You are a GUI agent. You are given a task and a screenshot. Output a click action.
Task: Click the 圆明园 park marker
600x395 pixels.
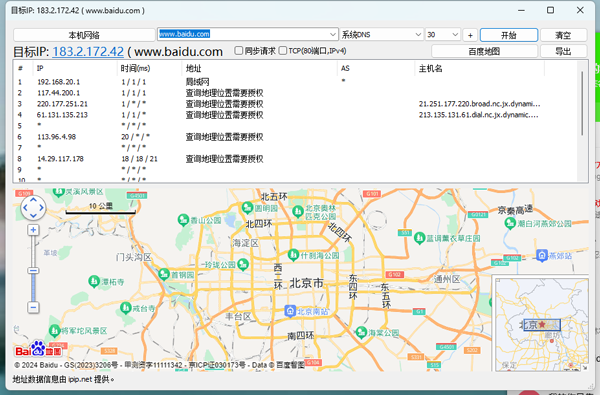(x=248, y=208)
